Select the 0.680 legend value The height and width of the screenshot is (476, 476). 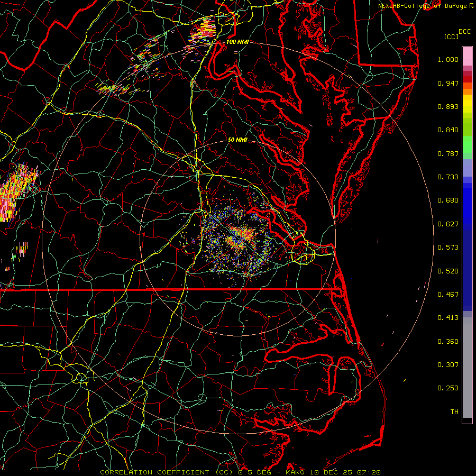(448, 200)
